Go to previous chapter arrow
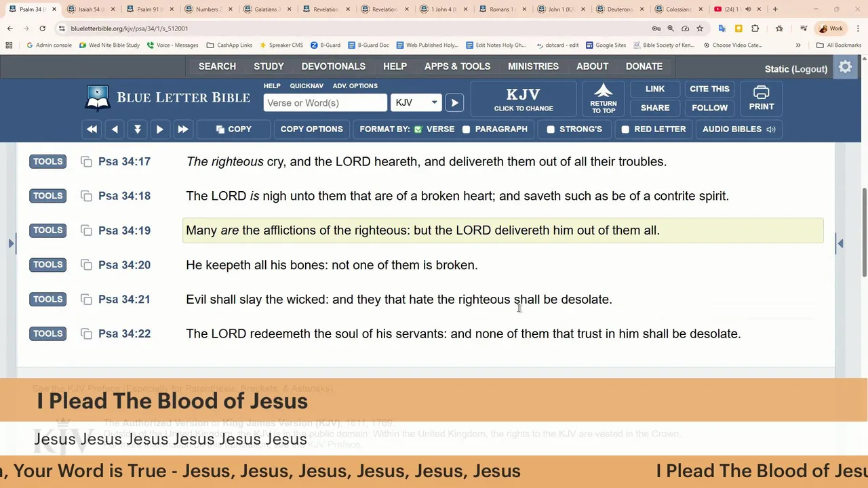 (115, 129)
